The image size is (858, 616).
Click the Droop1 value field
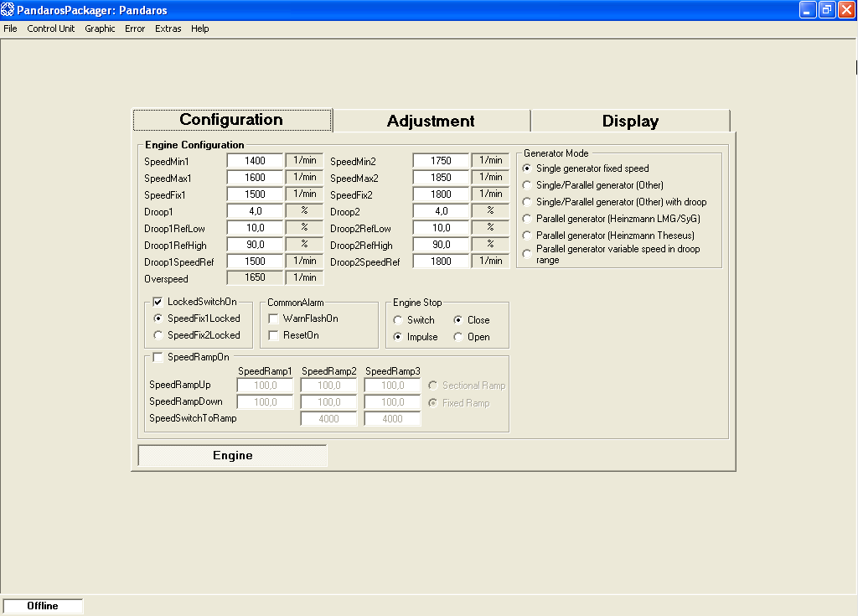tap(255, 211)
